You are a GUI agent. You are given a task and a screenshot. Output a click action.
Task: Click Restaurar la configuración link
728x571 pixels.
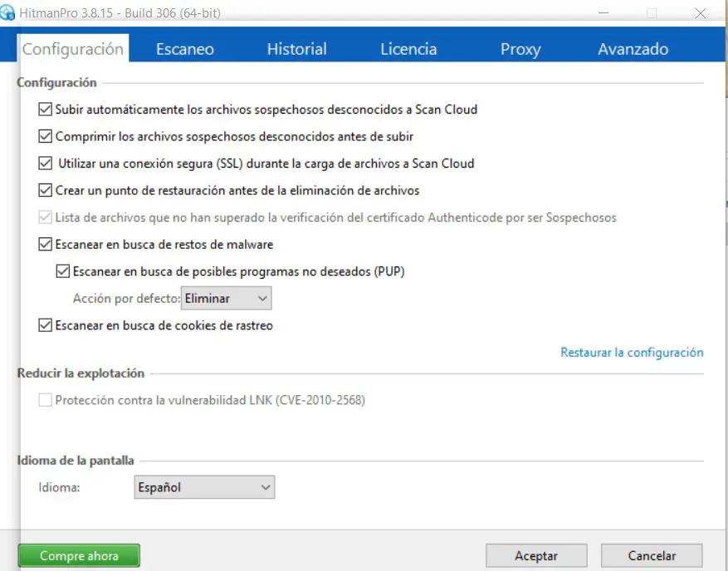point(632,353)
